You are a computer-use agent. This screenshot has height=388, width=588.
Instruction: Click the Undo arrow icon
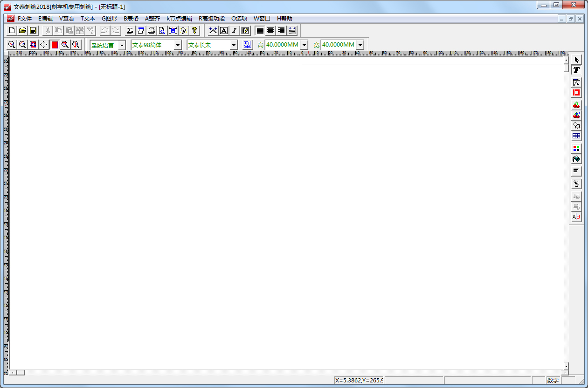[105, 31]
